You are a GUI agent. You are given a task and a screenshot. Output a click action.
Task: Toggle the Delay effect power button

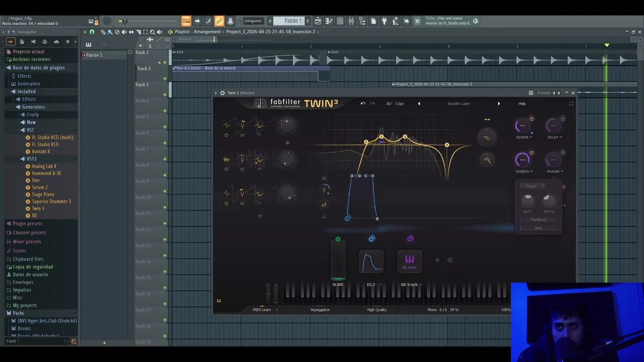pos(562,119)
